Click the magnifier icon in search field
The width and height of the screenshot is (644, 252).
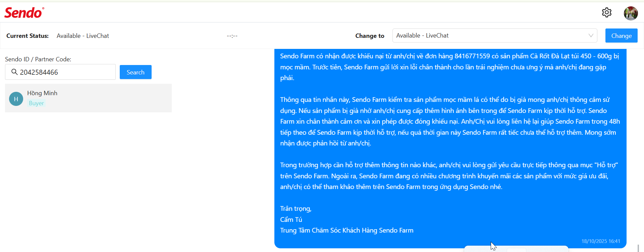point(14,72)
